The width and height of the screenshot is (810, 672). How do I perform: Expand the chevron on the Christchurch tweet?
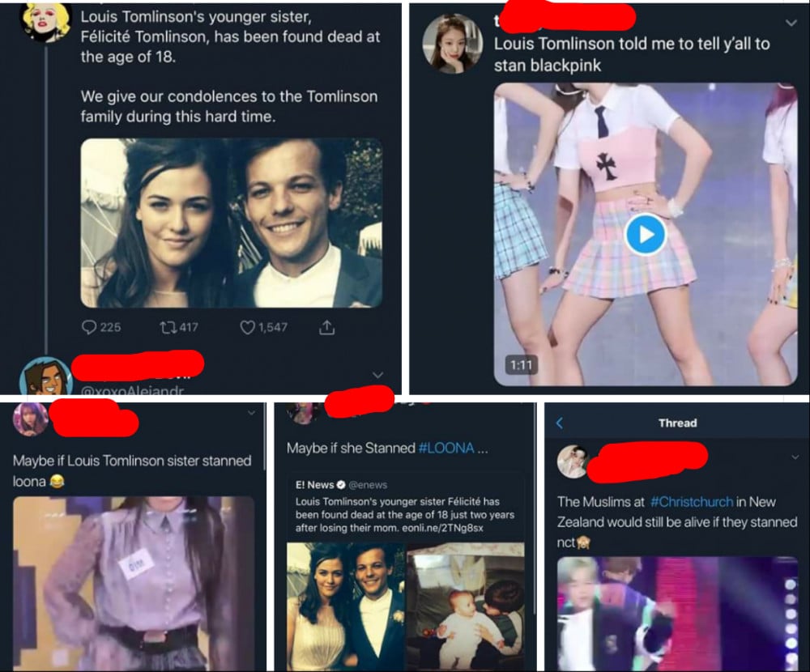(x=795, y=457)
